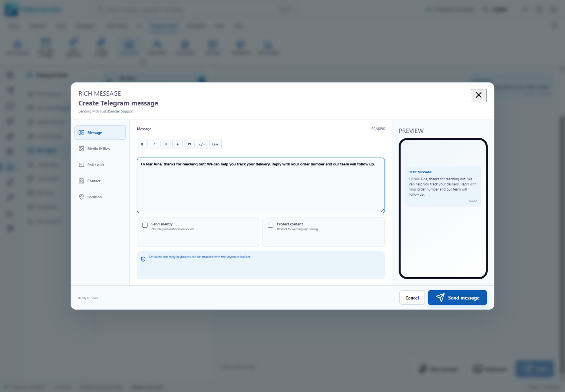Screen dimensions: 565x392
Task: Click the keyboard builder info note
Action: point(261,265)
